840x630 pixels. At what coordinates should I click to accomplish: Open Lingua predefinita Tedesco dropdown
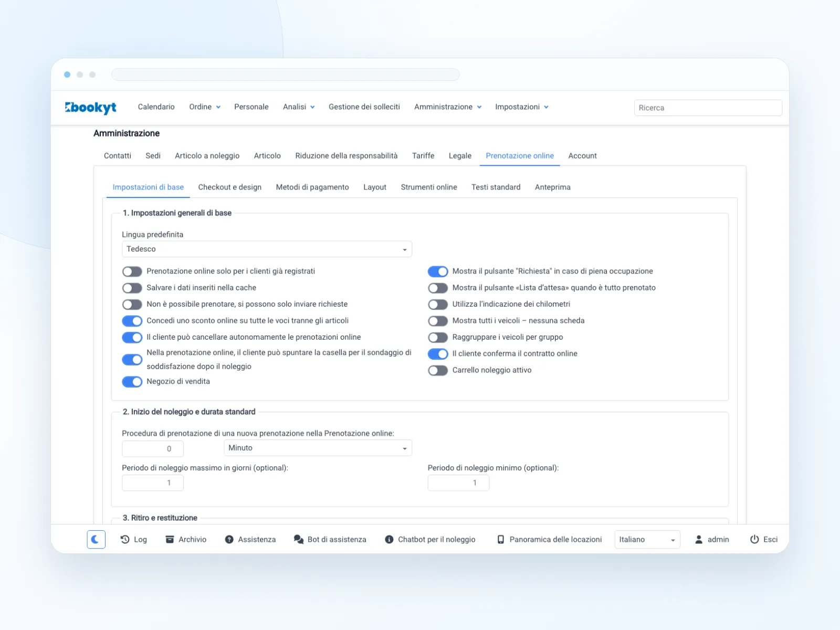(x=267, y=249)
